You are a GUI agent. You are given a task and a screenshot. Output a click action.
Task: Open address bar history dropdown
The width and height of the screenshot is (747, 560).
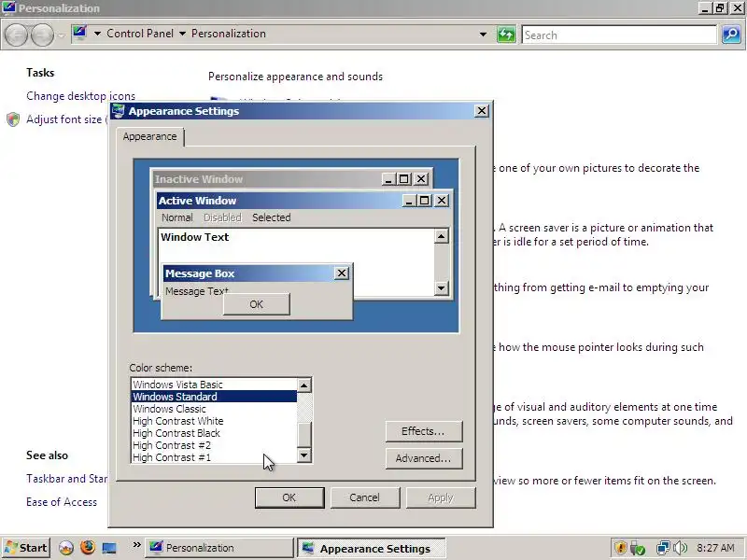point(483,35)
